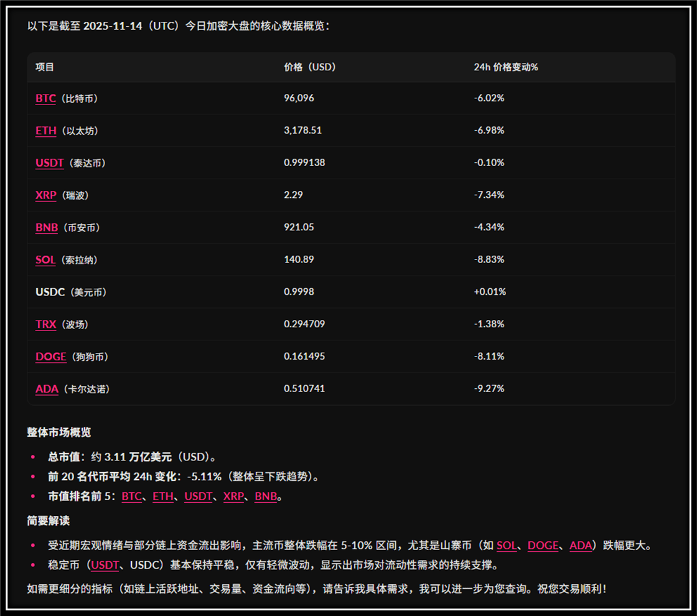The height and width of the screenshot is (616, 697).
Task: Open the SOL link in the table's 索拉纳 row
Action: (45, 259)
